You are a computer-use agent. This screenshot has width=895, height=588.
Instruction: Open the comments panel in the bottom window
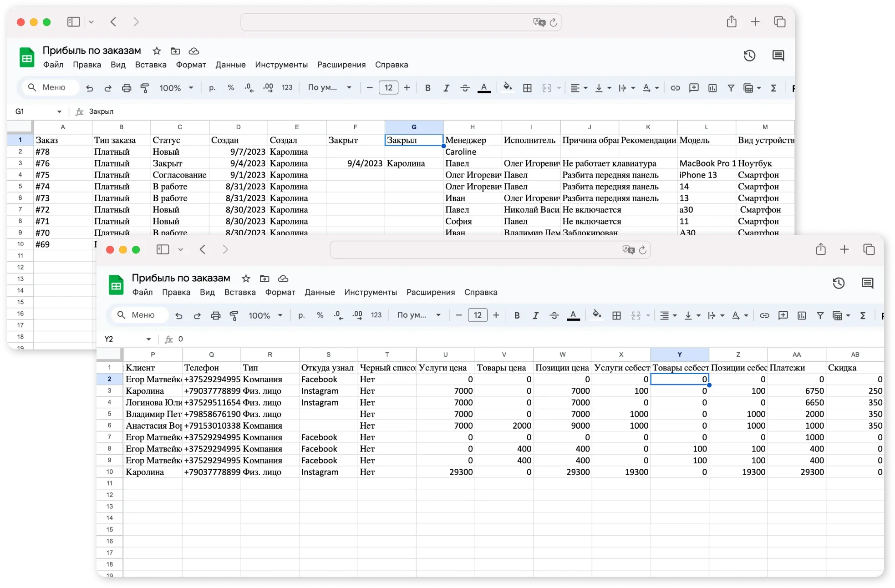pyautogui.click(x=867, y=283)
